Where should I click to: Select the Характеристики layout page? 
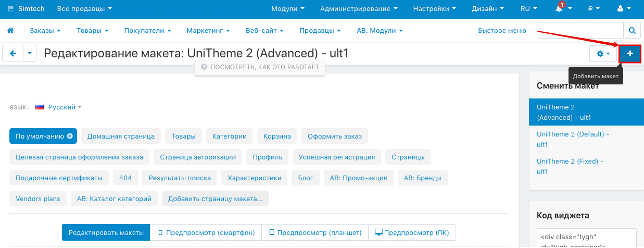pos(254,178)
